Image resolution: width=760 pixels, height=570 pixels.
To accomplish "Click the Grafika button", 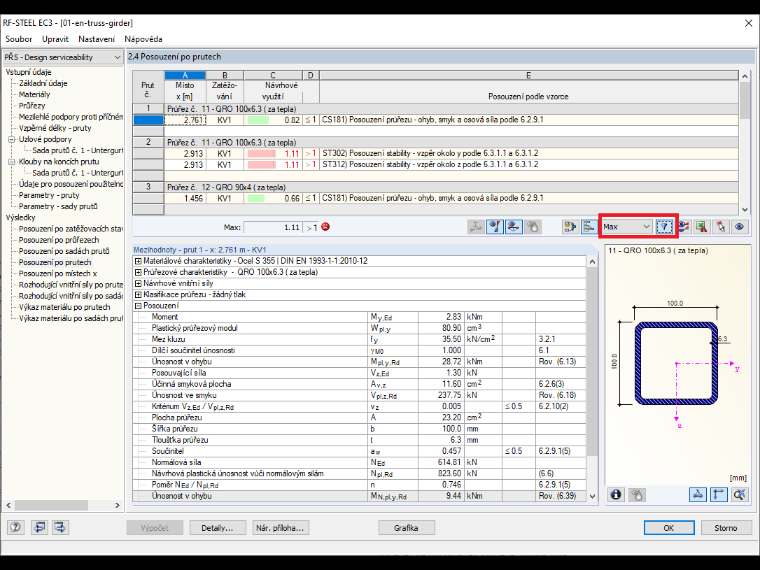I will (406, 528).
